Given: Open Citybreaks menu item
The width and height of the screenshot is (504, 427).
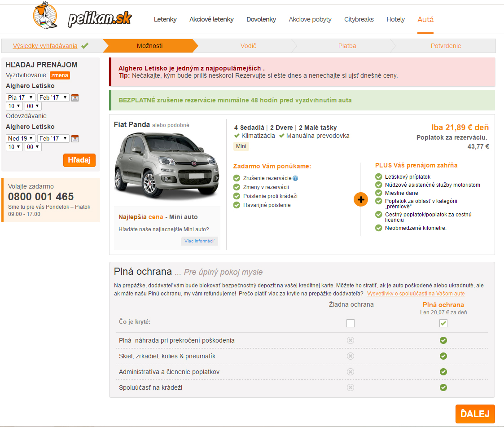Looking at the screenshot, I should click(359, 19).
